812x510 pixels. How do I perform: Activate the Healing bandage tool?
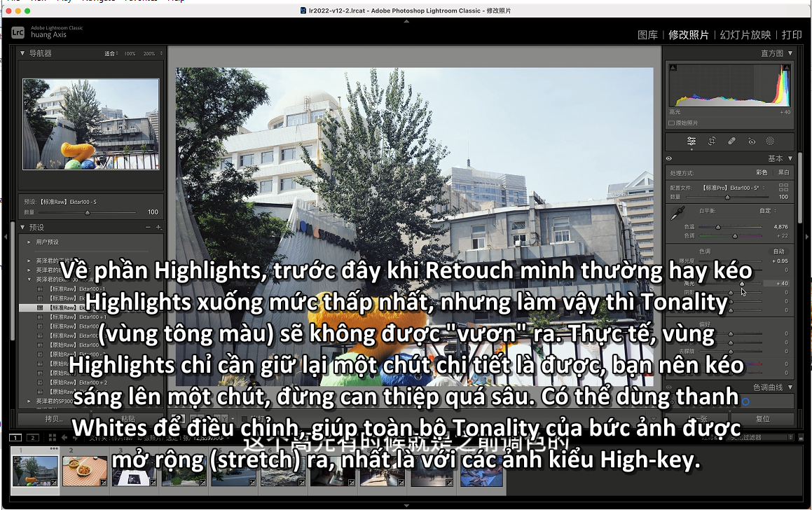coord(731,141)
